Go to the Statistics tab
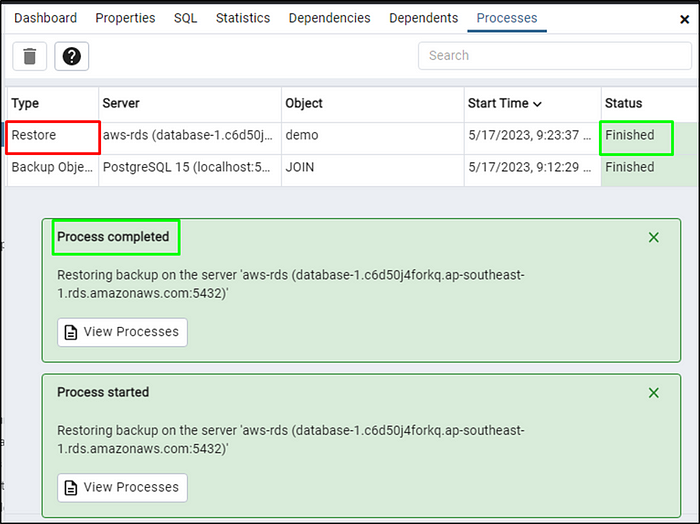The image size is (700, 524). 243,18
